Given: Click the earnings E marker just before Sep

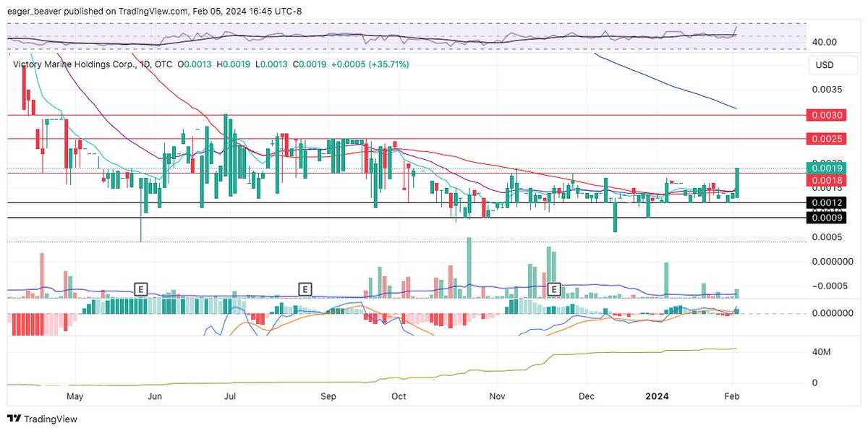Looking at the screenshot, I should (305, 289).
